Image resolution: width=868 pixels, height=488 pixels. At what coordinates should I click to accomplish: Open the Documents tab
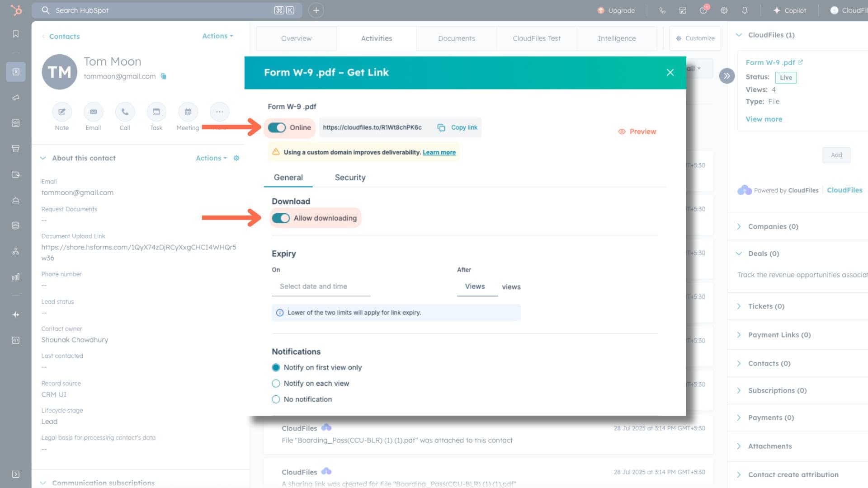pyautogui.click(x=456, y=38)
